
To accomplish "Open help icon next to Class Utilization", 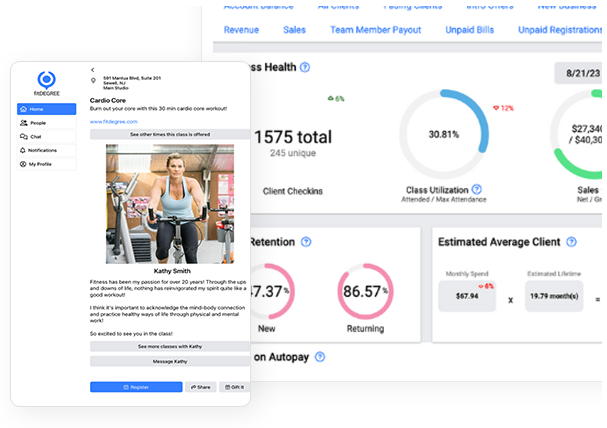I will point(477,189).
